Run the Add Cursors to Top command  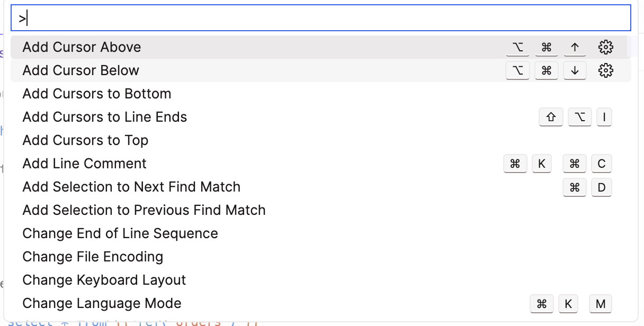[85, 140]
